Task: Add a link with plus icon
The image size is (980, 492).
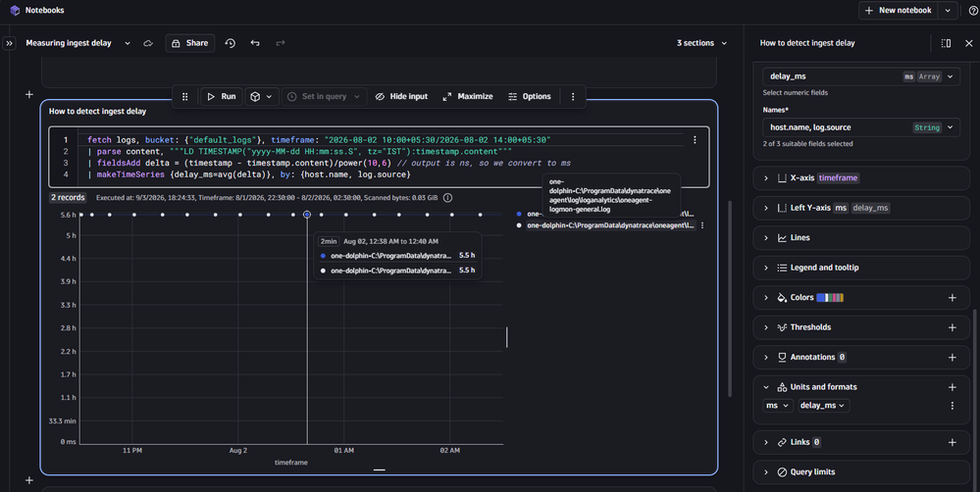Action: 952,443
